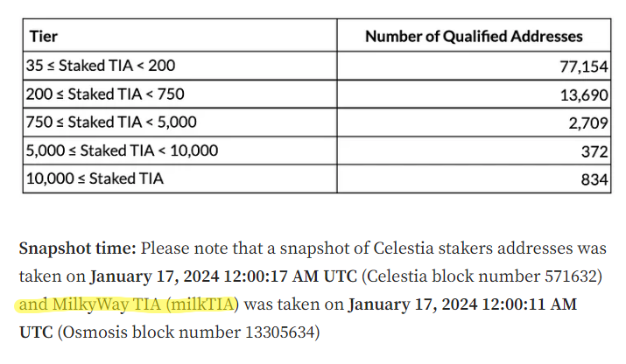Click the January 17, 2024 12:00:11 AM text
The height and width of the screenshot is (364, 626).
[x=462, y=304]
